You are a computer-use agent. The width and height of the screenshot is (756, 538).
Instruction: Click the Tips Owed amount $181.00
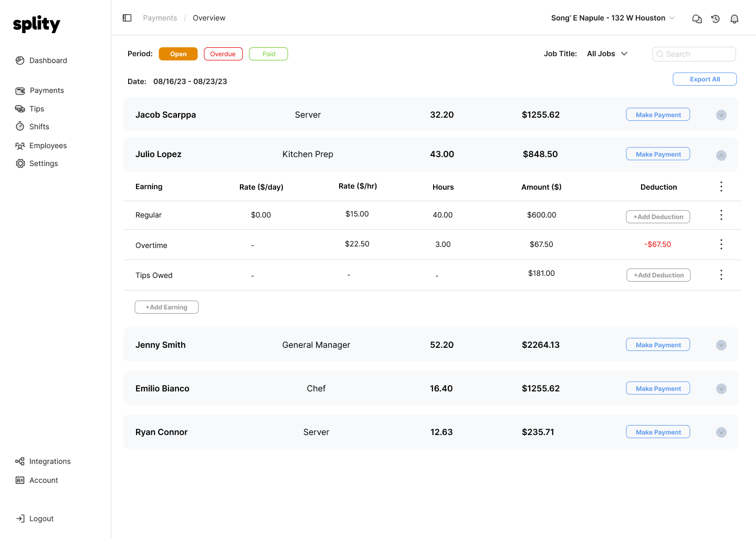pos(541,273)
